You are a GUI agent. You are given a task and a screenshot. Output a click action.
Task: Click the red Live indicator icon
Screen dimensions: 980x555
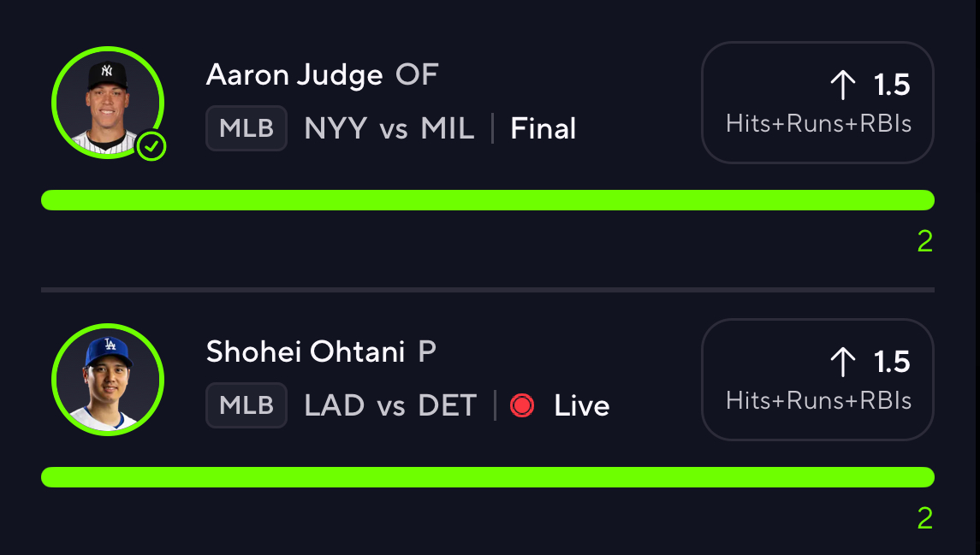click(522, 405)
